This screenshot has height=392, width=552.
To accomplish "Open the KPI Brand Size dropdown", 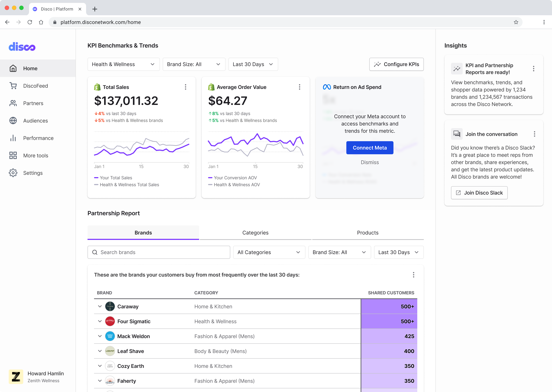I will pos(194,64).
